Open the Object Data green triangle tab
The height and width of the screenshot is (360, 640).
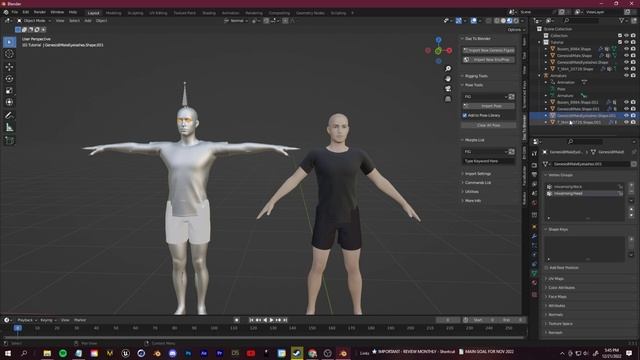(x=534, y=273)
